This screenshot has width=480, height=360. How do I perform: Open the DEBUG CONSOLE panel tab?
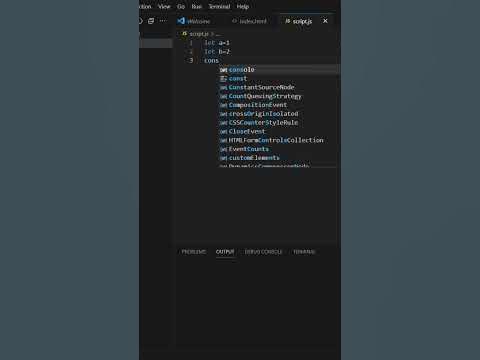click(263, 252)
